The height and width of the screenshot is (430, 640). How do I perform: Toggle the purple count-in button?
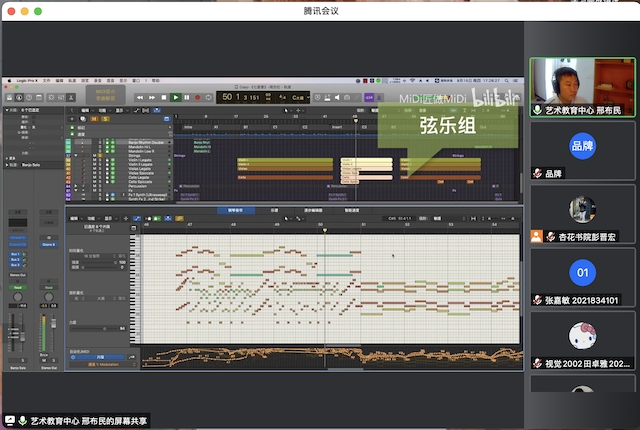pos(369,98)
